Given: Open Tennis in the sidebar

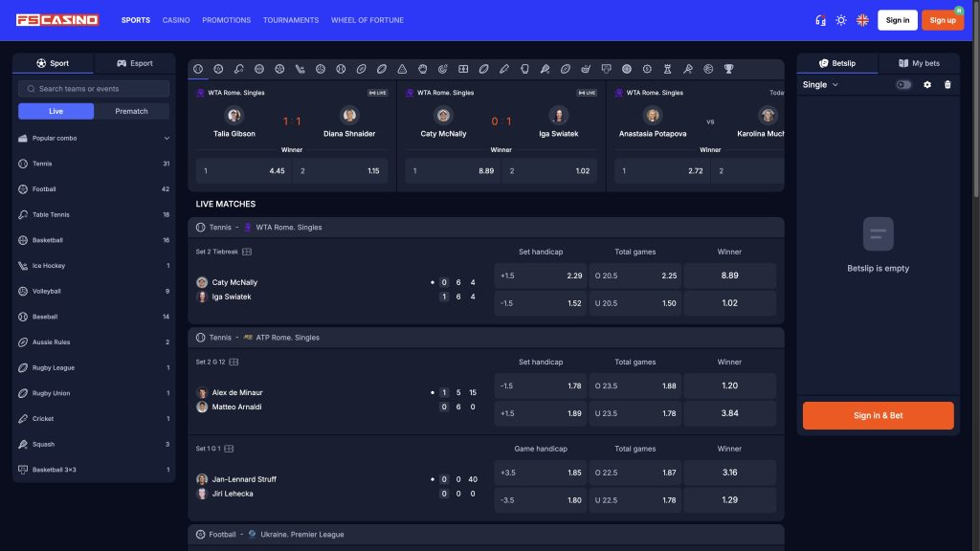Looking at the screenshot, I should 94,164.
